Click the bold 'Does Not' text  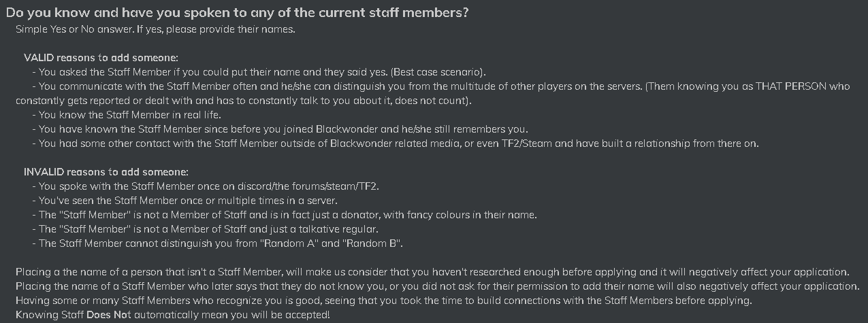[108, 315]
